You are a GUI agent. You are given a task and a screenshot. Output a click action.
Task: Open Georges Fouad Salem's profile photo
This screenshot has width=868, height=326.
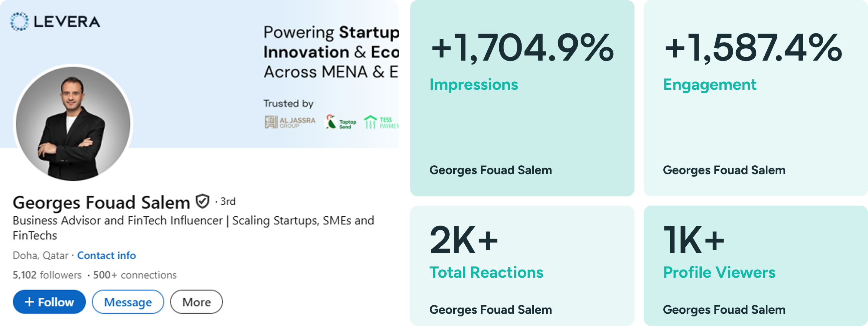pos(73,123)
